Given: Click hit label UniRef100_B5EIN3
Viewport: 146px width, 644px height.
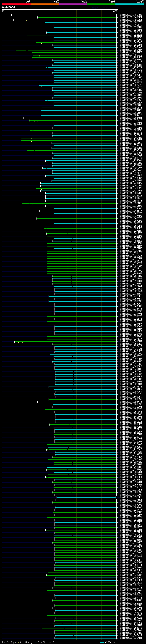Looking at the screenshot, I should point(131,249).
